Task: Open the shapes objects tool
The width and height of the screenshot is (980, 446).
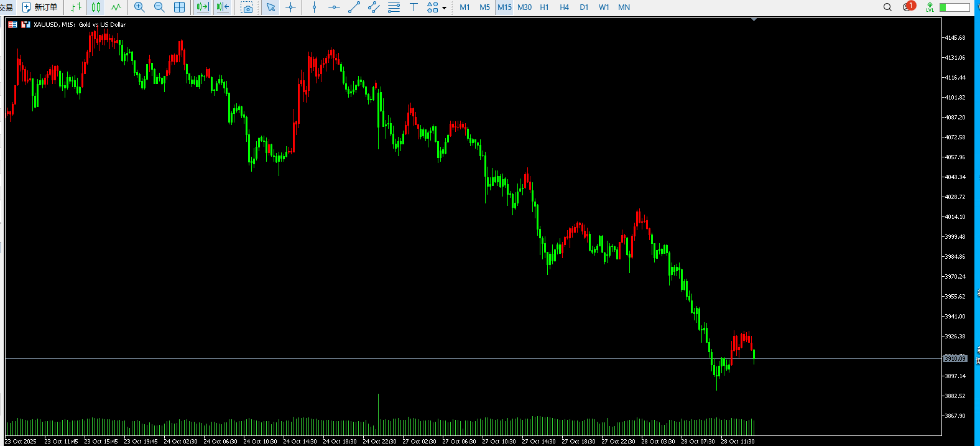Action: 432,7
